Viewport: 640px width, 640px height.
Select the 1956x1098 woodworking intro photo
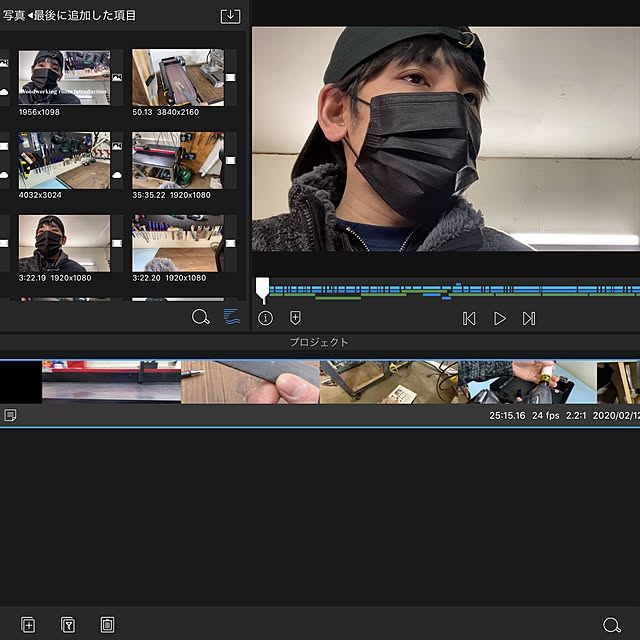click(x=63, y=77)
